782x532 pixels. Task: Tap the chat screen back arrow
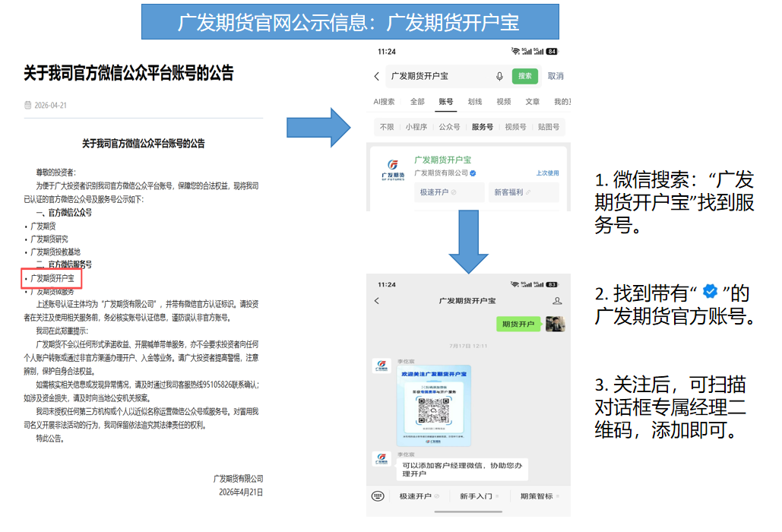(376, 301)
